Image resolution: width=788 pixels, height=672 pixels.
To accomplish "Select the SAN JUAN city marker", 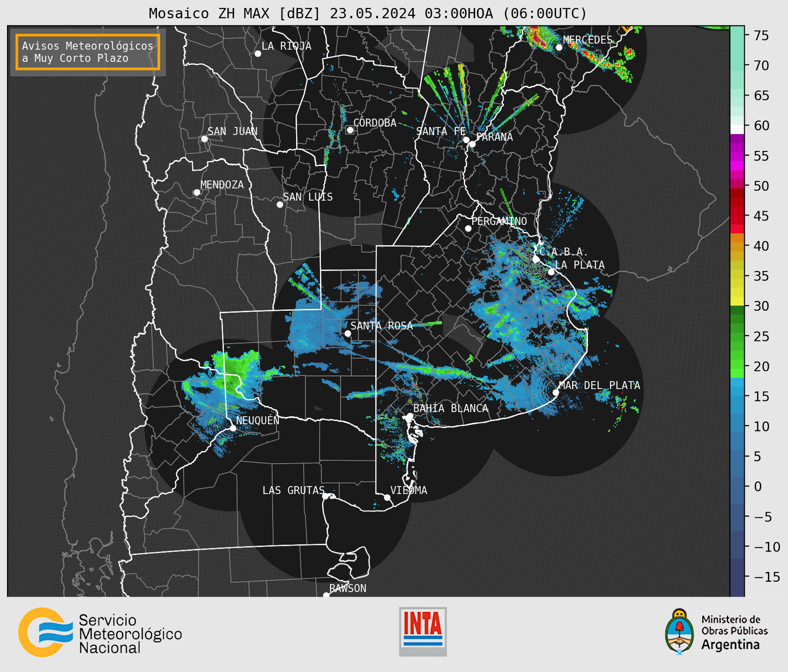I will click(x=204, y=139).
